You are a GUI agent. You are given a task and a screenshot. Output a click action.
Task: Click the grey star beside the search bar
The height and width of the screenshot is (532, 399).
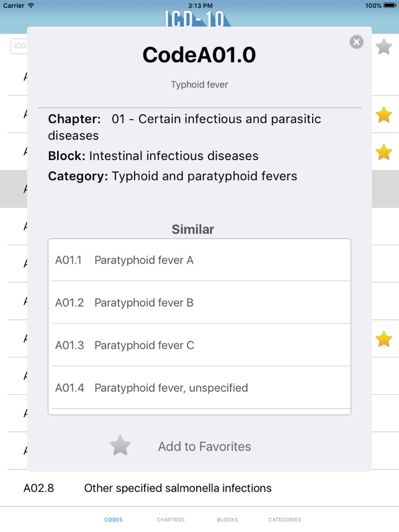click(x=384, y=46)
